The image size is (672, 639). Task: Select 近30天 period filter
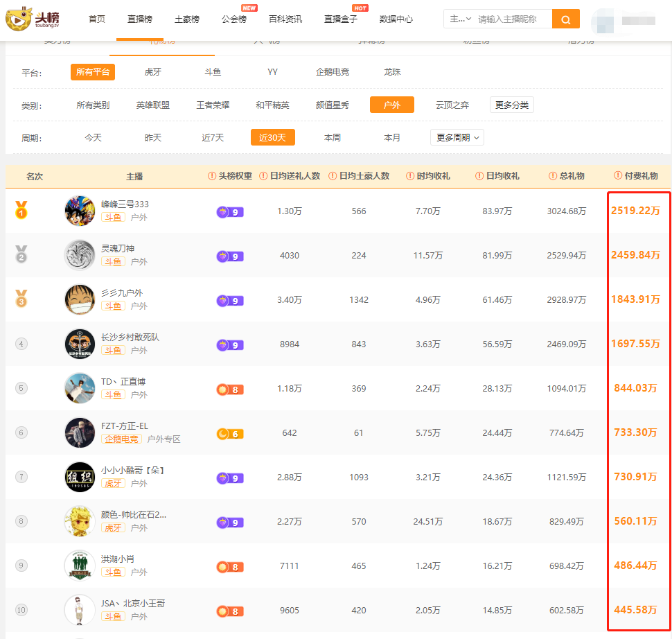272,138
